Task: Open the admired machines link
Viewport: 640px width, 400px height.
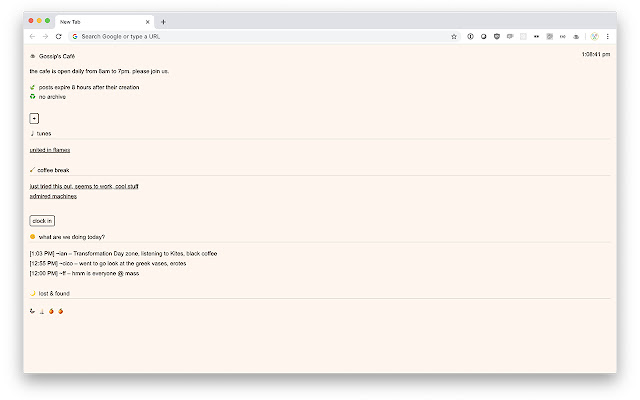Action: 53,196
